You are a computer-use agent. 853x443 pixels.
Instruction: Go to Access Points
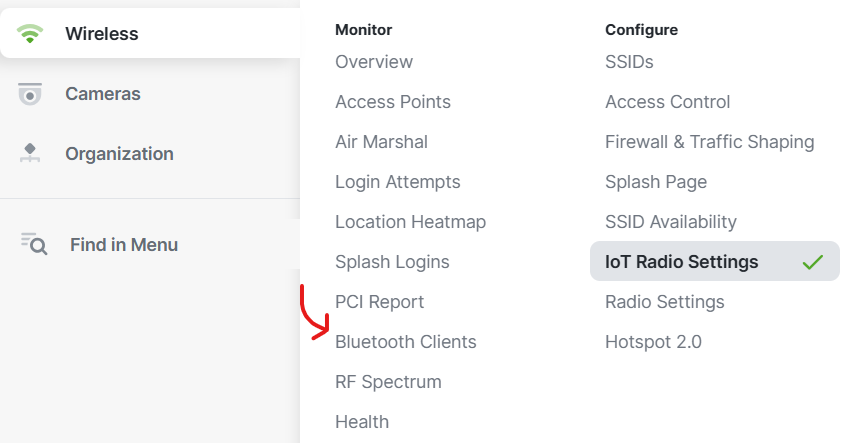pyautogui.click(x=393, y=102)
